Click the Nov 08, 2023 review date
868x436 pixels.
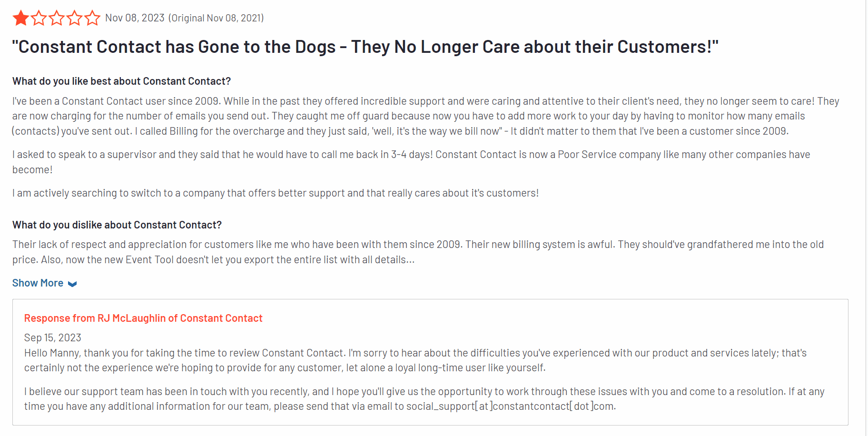(135, 18)
